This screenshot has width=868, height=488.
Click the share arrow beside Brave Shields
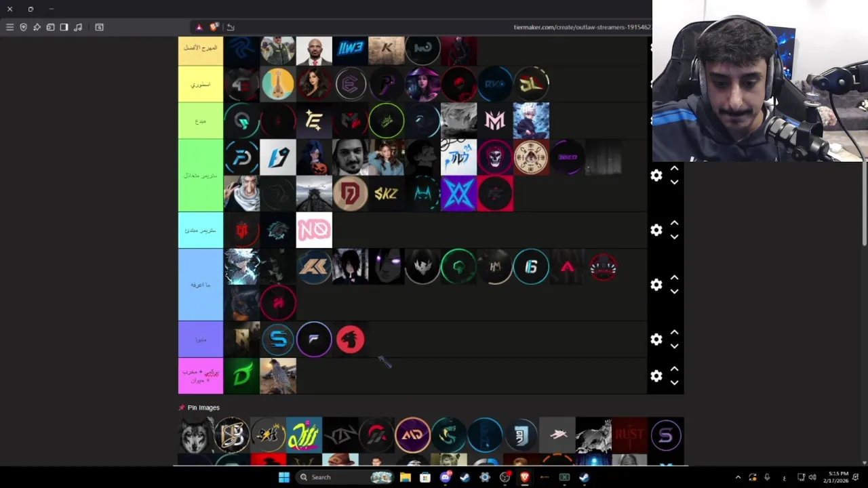pyautogui.click(x=231, y=27)
